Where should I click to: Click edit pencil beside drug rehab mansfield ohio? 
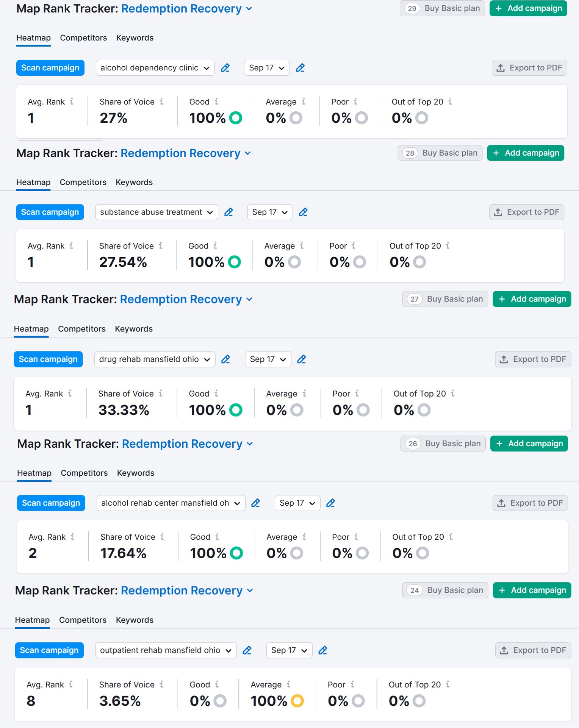coord(225,359)
